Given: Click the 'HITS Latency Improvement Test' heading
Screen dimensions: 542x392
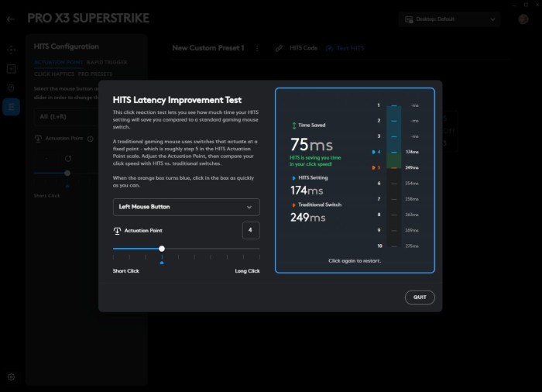Looking at the screenshot, I should tap(177, 100).
